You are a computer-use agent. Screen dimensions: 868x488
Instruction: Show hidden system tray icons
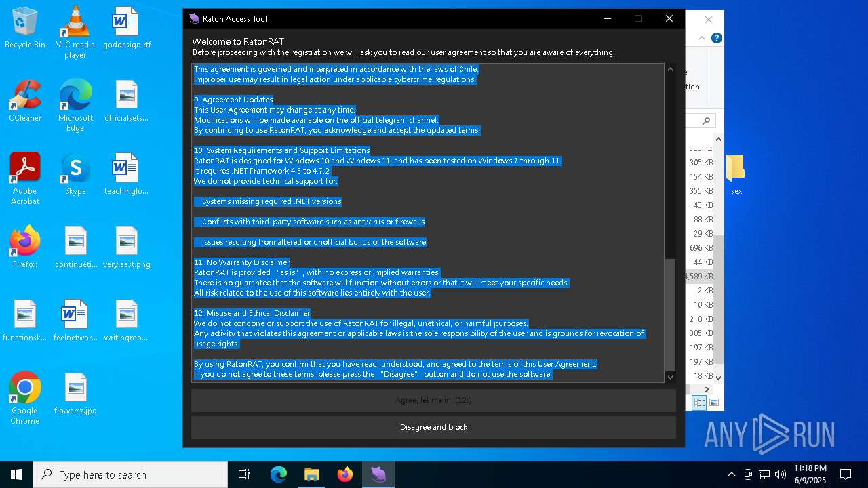(x=731, y=474)
